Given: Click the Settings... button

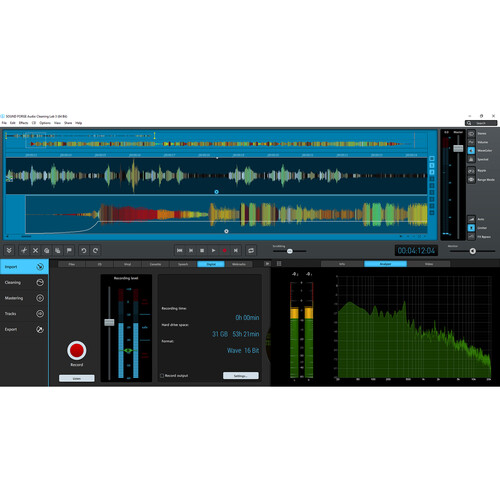Looking at the screenshot, I should [241, 376].
